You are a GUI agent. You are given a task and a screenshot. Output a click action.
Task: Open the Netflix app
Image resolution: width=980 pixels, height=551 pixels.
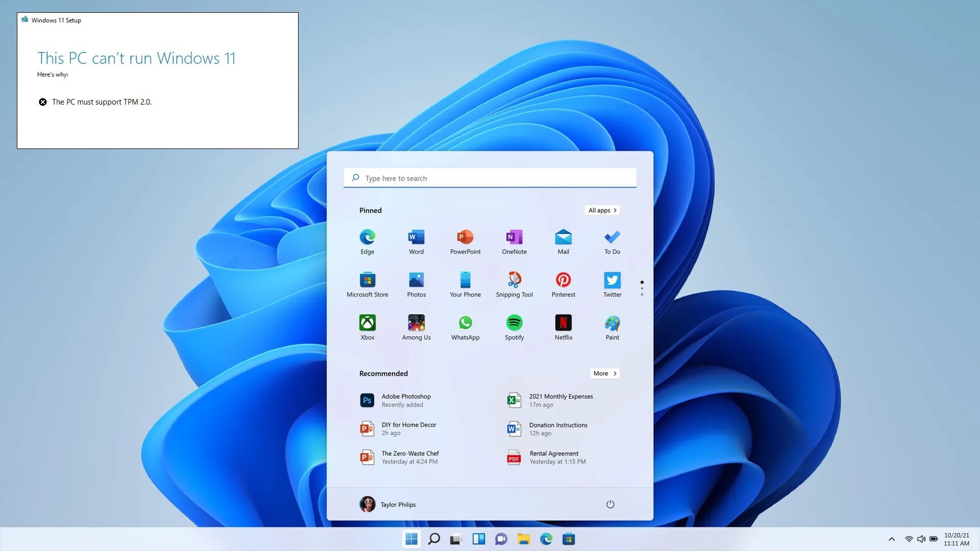pyautogui.click(x=563, y=328)
